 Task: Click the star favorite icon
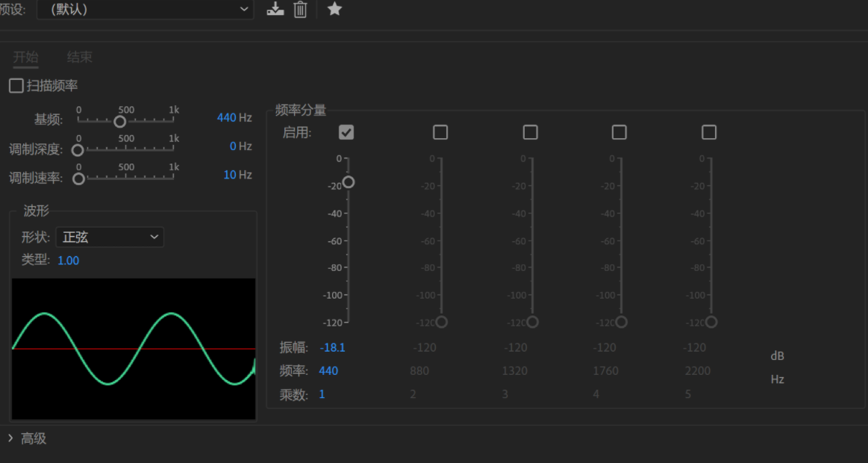tap(334, 10)
